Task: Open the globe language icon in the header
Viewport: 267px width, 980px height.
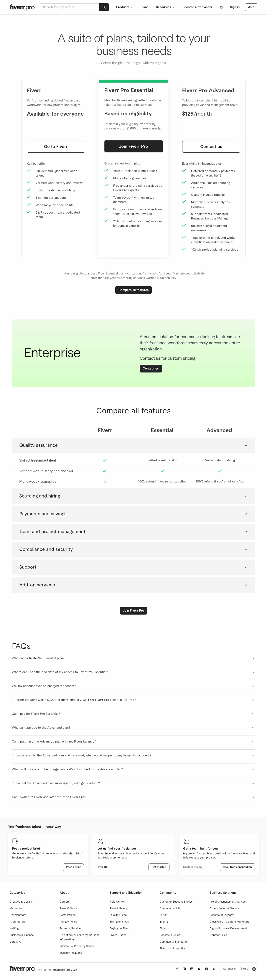Action: [x=221, y=7]
